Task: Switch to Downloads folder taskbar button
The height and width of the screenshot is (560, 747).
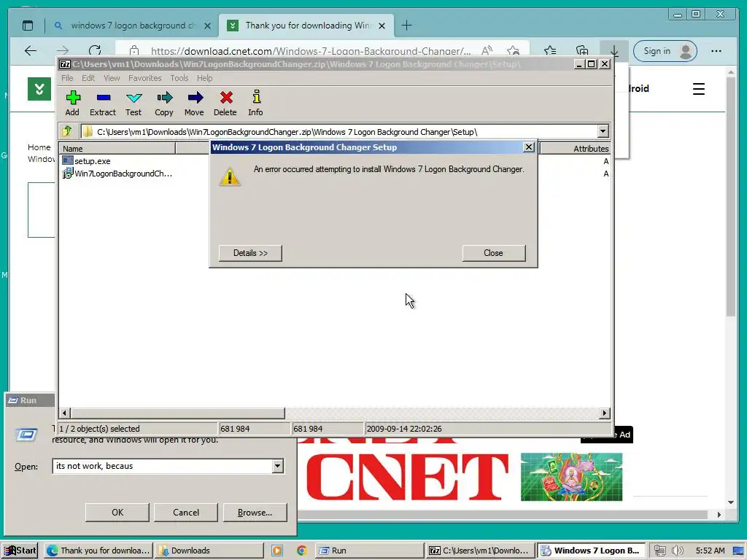Action: coord(209,551)
